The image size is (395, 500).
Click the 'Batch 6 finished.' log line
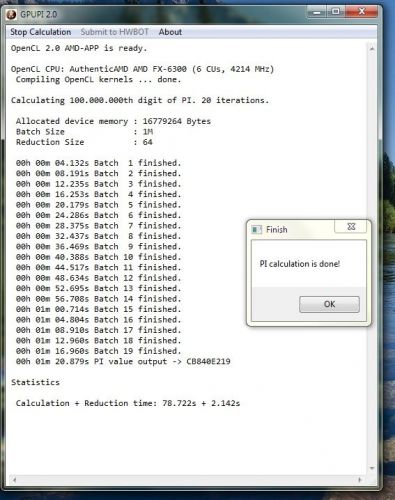98,215
